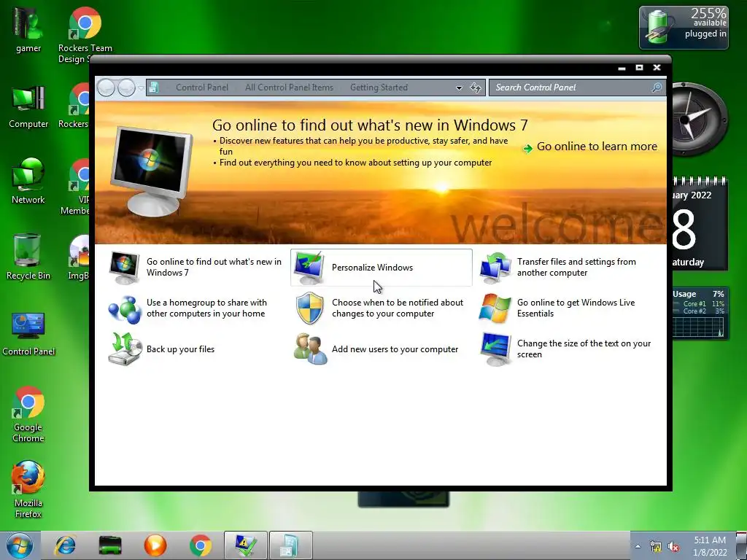The width and height of the screenshot is (747, 560).
Task: Open the Control Panel desktop icon
Action: click(x=28, y=333)
